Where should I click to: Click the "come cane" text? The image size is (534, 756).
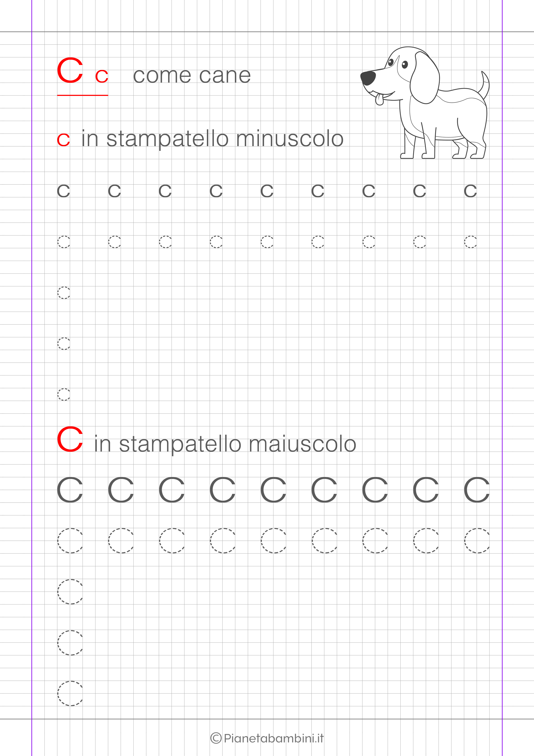(x=192, y=76)
